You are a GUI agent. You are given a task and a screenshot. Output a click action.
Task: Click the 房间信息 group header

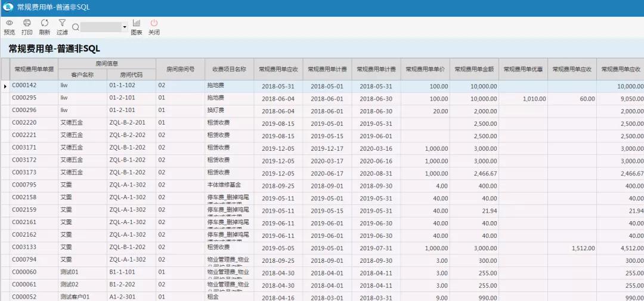pyautogui.click(x=107, y=64)
